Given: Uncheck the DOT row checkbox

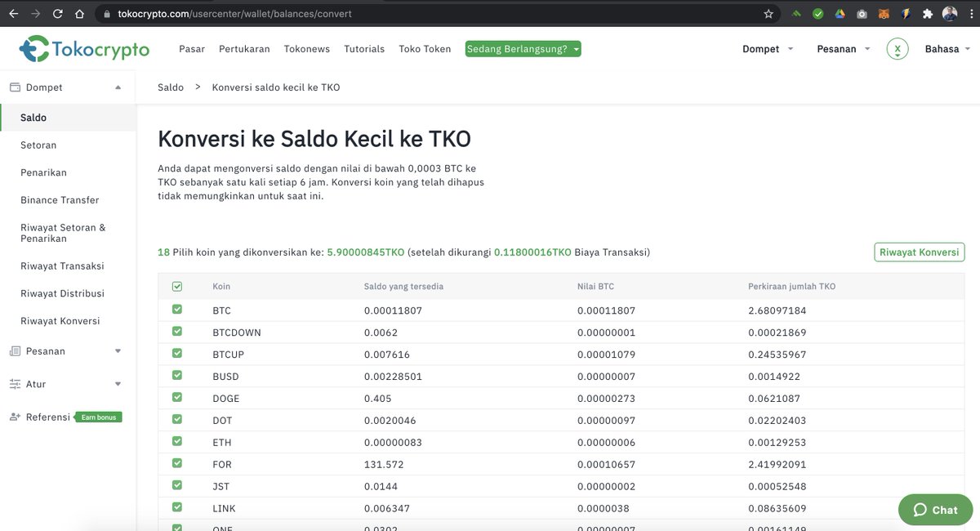Looking at the screenshot, I should (x=177, y=420).
